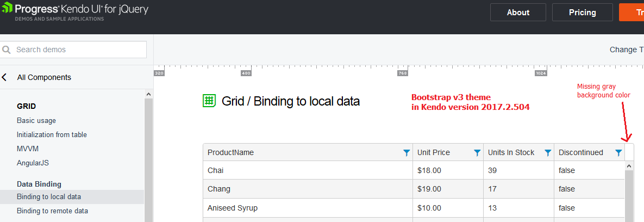Open the Discontinued column filter icon
This screenshot has height=222, width=644.
coord(618,153)
